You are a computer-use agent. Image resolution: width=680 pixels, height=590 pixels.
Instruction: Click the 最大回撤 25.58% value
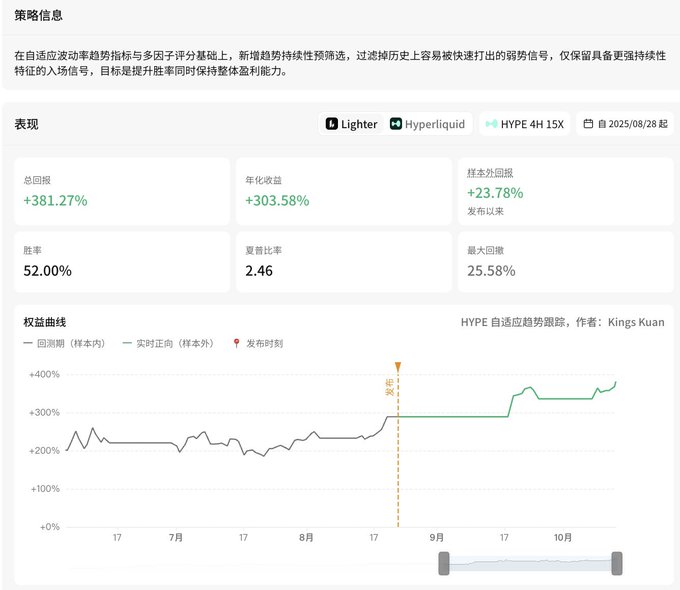pyautogui.click(x=491, y=271)
